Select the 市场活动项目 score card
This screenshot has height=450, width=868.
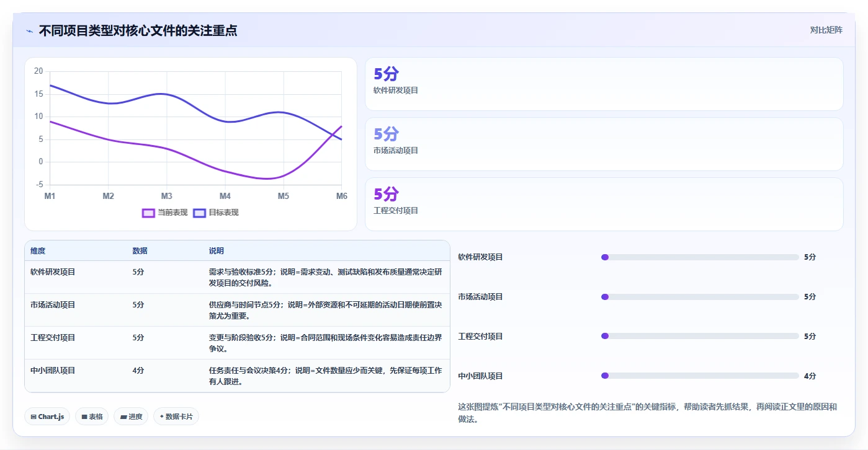pos(604,144)
